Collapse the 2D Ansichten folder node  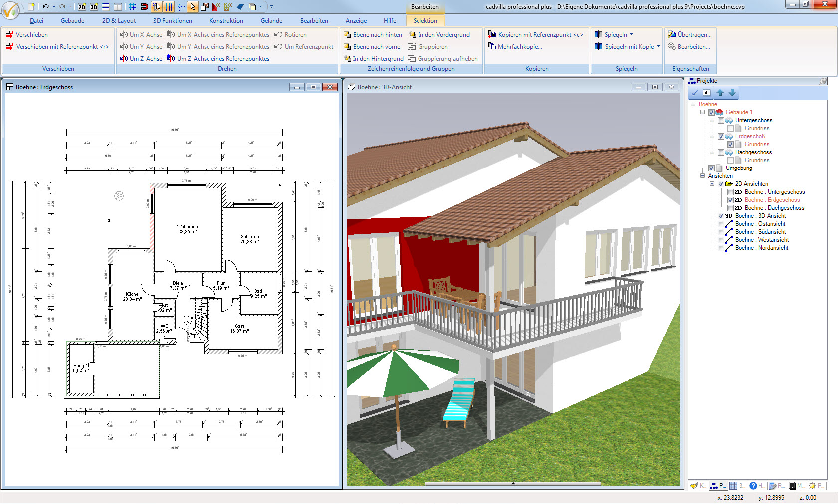click(712, 184)
